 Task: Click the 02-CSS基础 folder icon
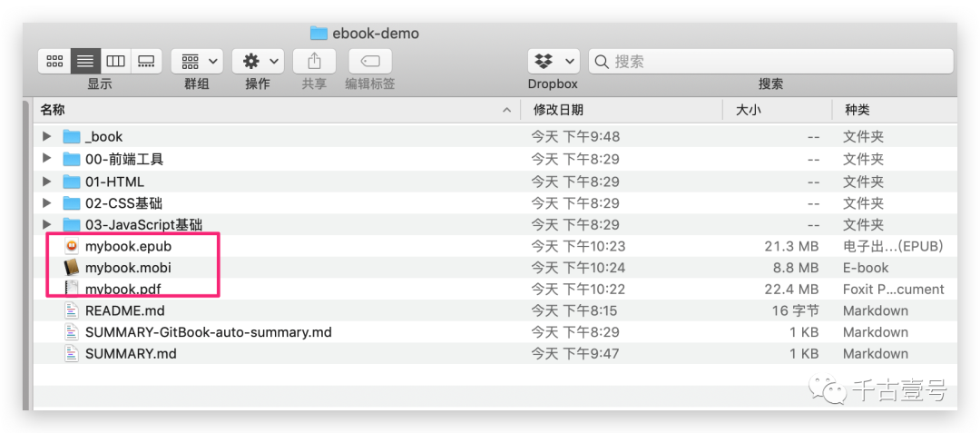pos(72,203)
